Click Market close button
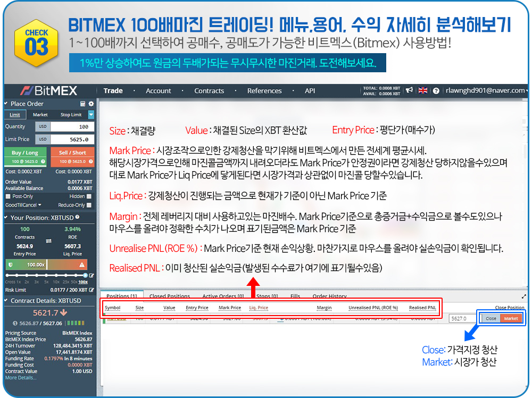This screenshot has height=398, width=532. [511, 318]
